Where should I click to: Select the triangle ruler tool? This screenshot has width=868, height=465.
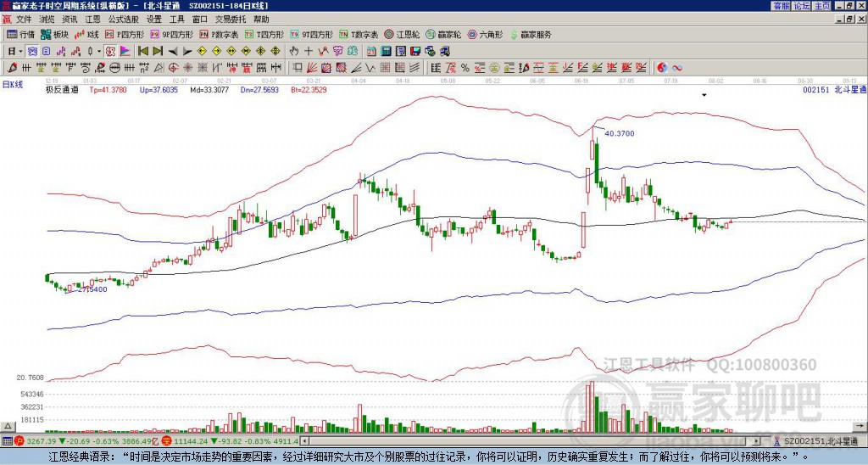(x=159, y=68)
